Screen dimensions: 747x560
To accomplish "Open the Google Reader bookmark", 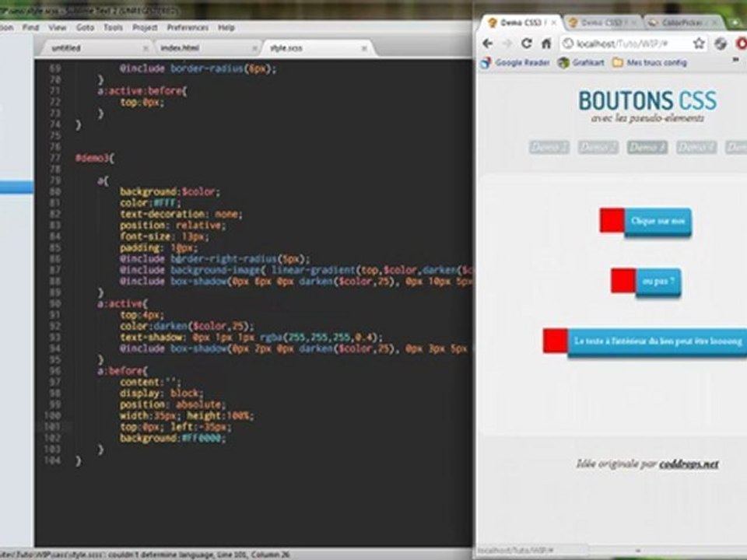I will [515, 62].
